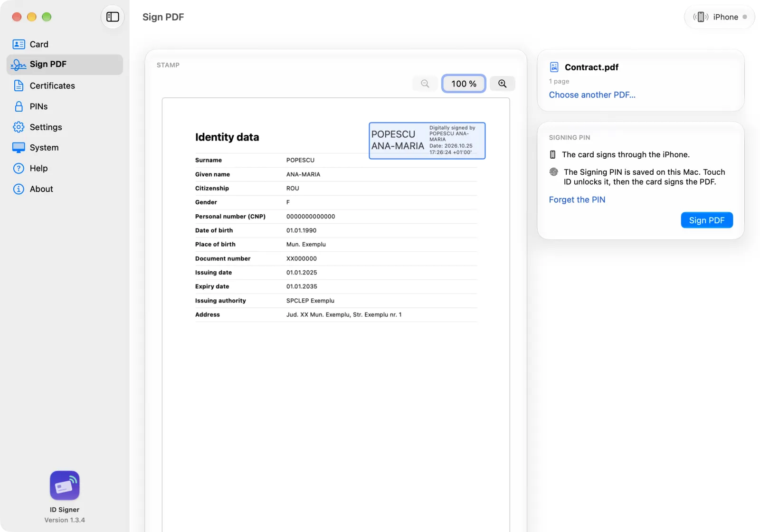
Task: Click the 1 page label
Action: (559, 81)
